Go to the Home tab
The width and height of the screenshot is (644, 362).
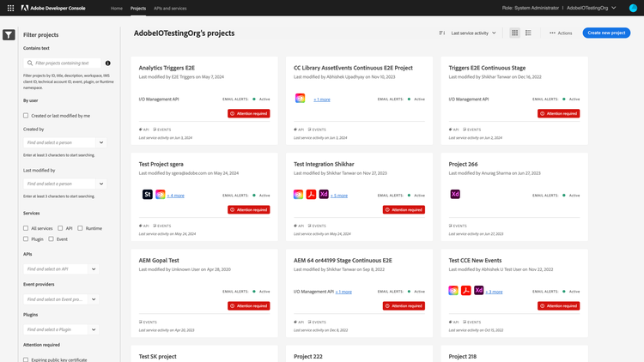117,8
